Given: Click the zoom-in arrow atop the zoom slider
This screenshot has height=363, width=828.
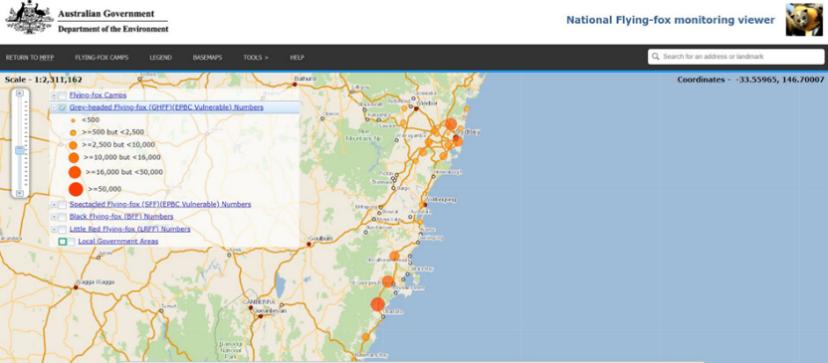Looking at the screenshot, I should coord(20,93).
